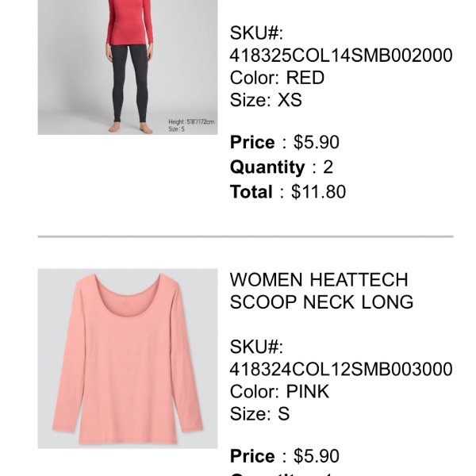Image resolution: width=476 pixels, height=476 pixels.
Task: Click the Quantity : 2 line
Action: [282, 167]
